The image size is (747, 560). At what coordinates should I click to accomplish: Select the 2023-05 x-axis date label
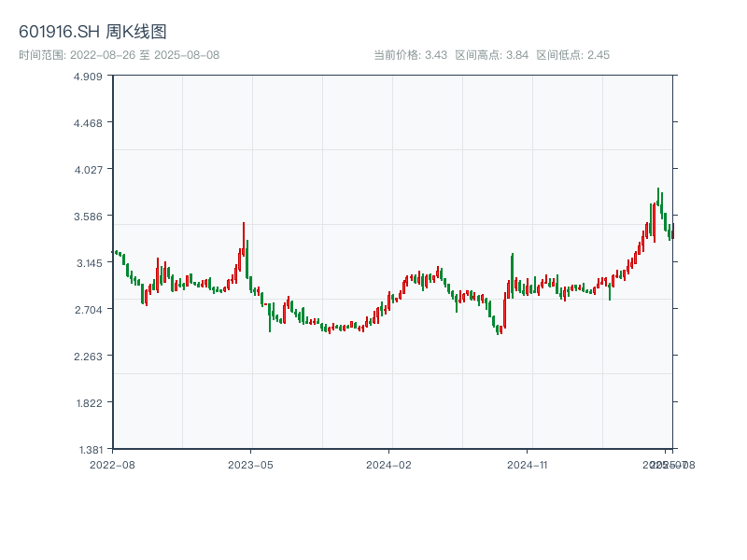pyautogui.click(x=250, y=464)
